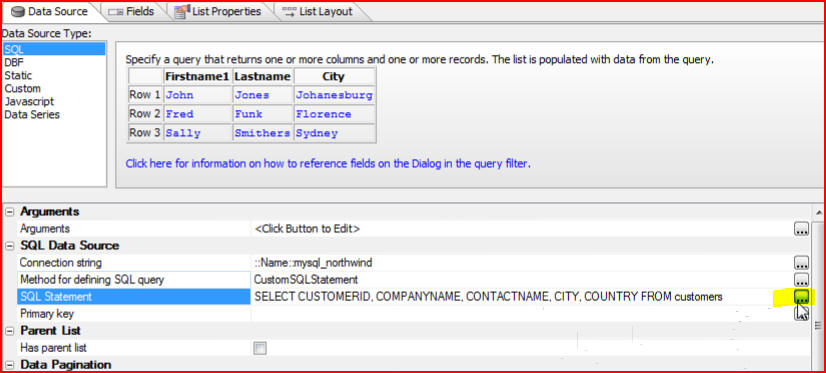Click the Arguments ellipsis edit button
The width and height of the screenshot is (826, 373).
801,229
